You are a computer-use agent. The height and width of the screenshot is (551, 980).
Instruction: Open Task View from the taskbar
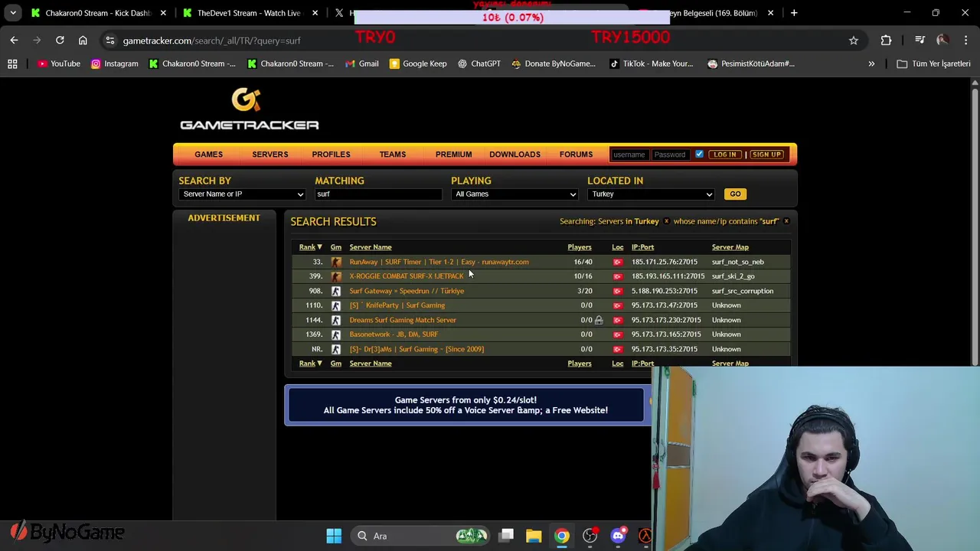click(506, 536)
